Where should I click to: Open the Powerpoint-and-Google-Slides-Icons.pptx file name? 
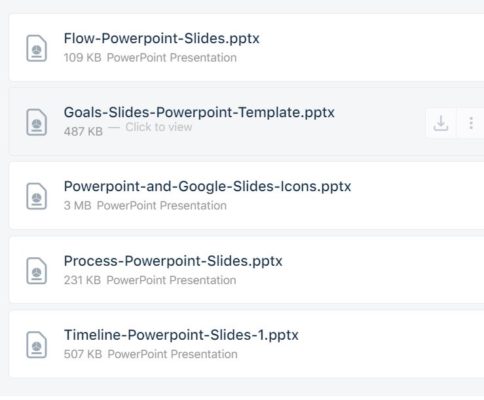click(x=207, y=187)
